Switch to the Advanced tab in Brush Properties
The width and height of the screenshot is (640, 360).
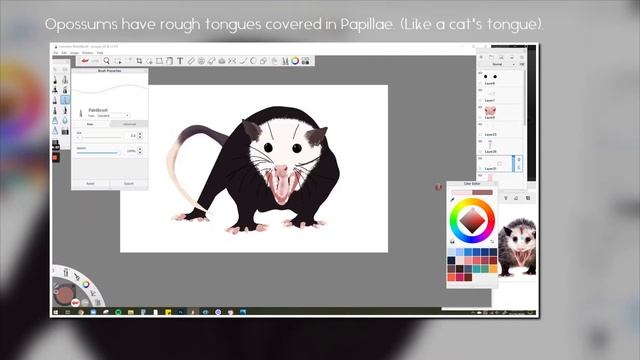(x=129, y=124)
